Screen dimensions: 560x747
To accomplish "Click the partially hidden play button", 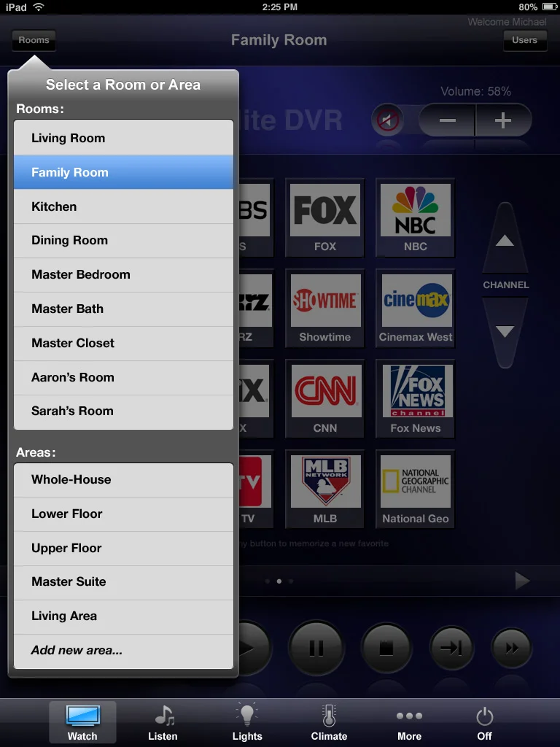I will 254,648.
